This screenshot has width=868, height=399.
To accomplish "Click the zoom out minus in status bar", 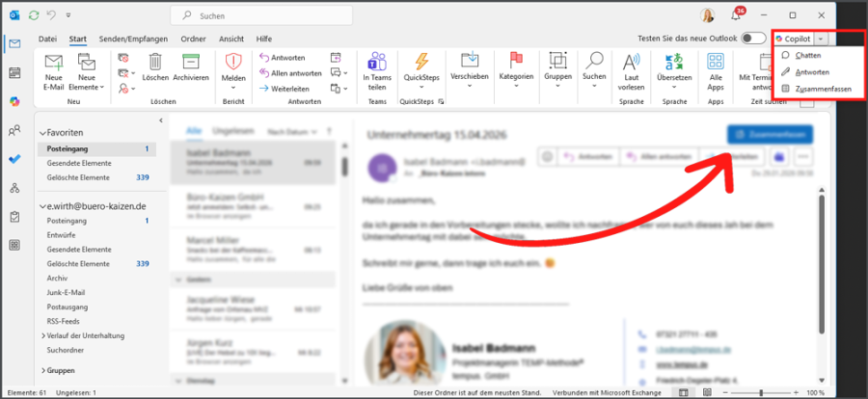I will point(725,392).
